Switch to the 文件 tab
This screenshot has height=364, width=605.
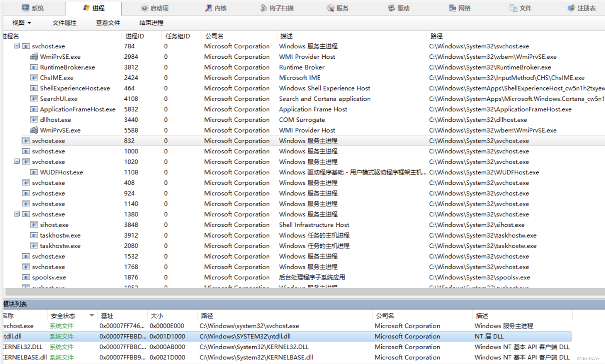coord(520,8)
